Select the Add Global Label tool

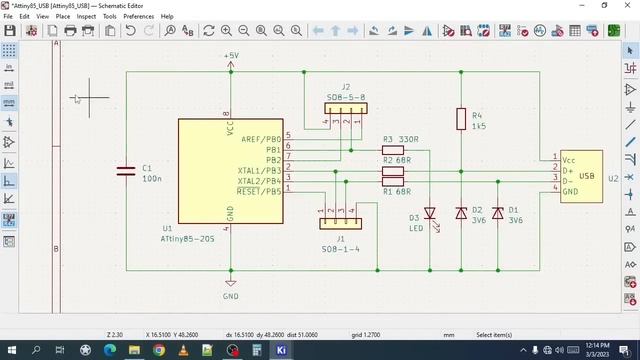point(630,247)
